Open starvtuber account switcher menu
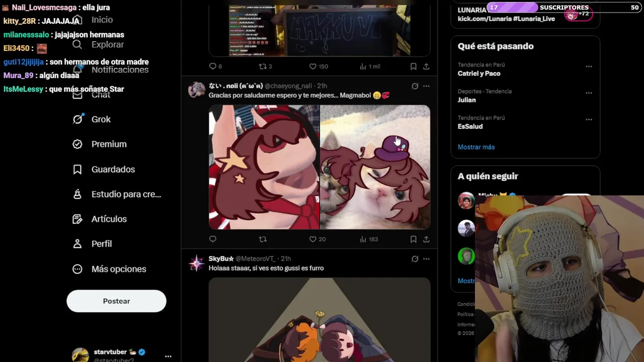Viewport: 644px width, 362px height. pyautogui.click(x=168, y=356)
